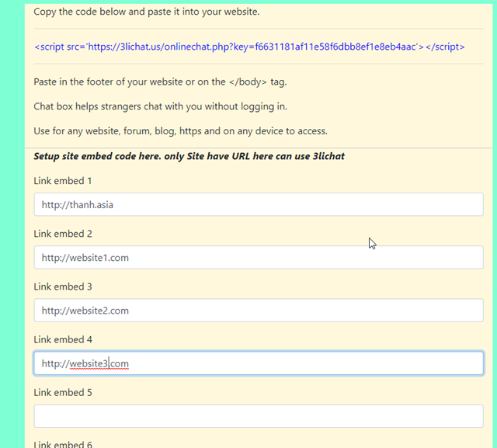This screenshot has height=448, width=497.
Task: Click the Link embed 1 input field
Action: pos(259,204)
